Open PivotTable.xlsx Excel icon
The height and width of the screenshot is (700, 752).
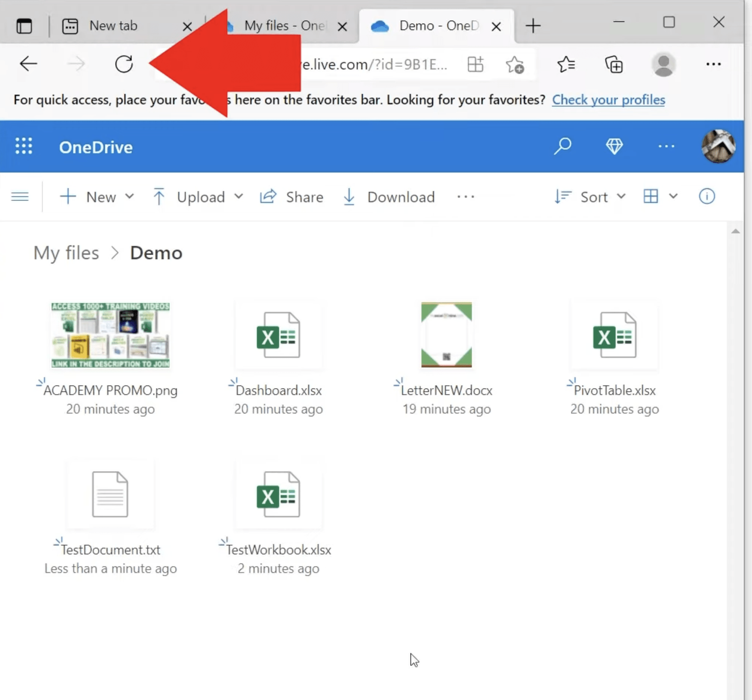click(x=614, y=335)
